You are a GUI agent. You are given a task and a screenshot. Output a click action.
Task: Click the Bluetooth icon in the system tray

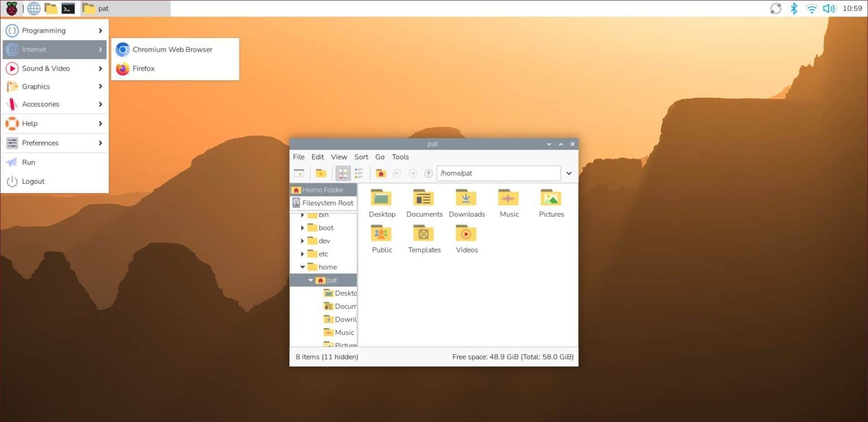793,8
